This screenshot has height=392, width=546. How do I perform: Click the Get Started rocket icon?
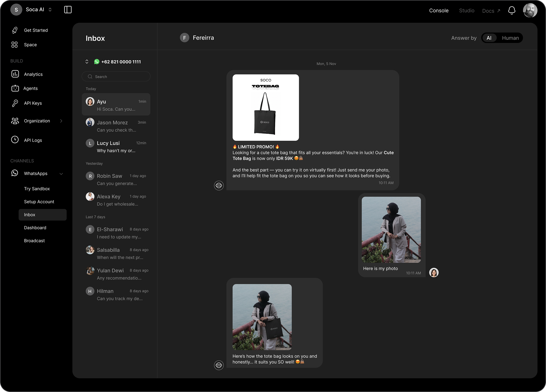point(15,30)
